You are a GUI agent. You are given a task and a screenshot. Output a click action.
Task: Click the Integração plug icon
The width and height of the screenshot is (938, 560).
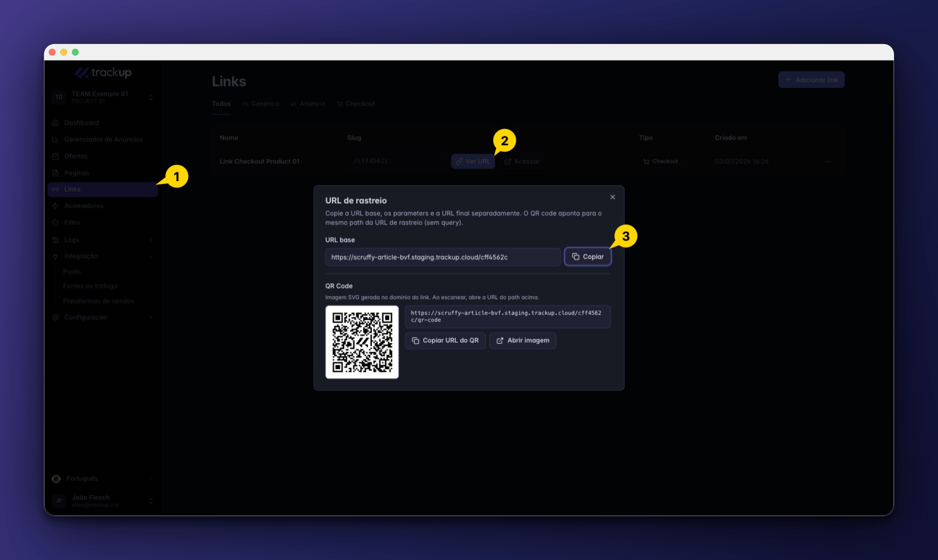tap(55, 257)
